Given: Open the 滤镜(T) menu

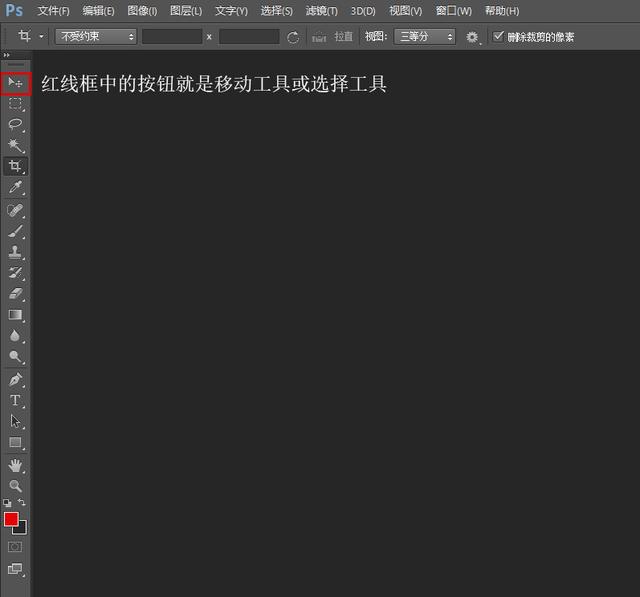Looking at the screenshot, I should point(322,11).
